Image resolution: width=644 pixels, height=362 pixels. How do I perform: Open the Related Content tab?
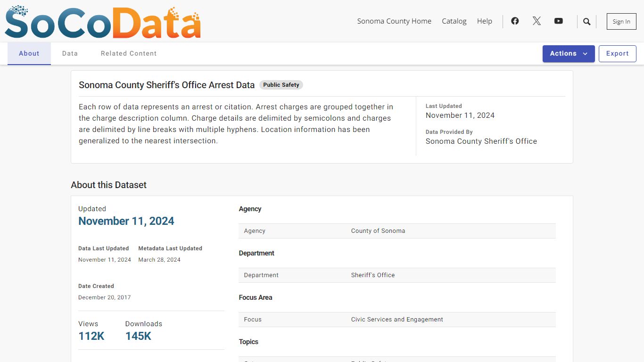(129, 54)
